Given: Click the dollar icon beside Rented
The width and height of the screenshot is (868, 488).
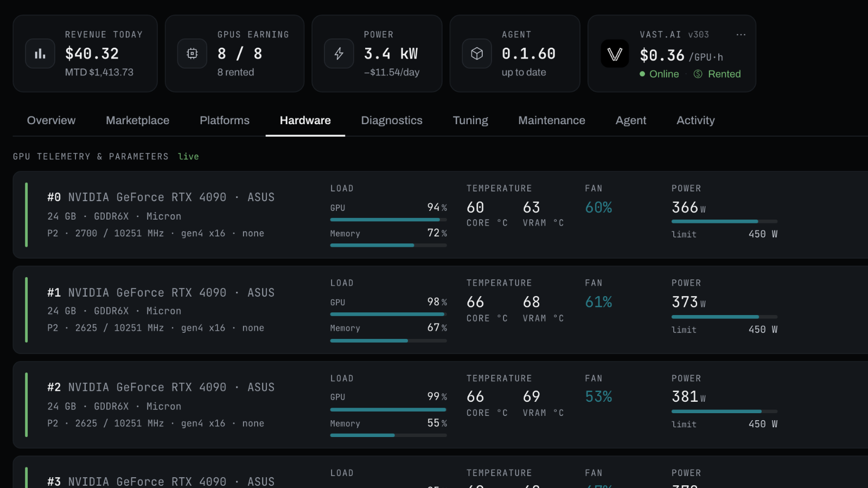Looking at the screenshot, I should pyautogui.click(x=698, y=74).
